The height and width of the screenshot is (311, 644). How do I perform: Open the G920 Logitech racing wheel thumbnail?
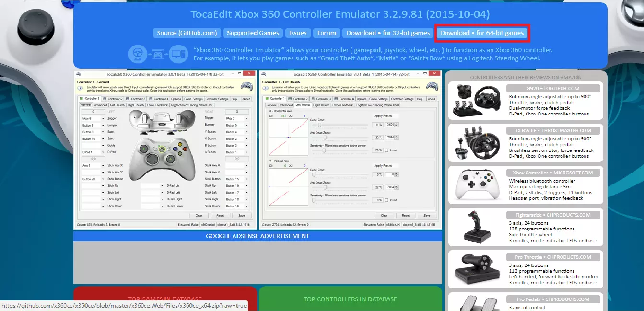tap(477, 101)
